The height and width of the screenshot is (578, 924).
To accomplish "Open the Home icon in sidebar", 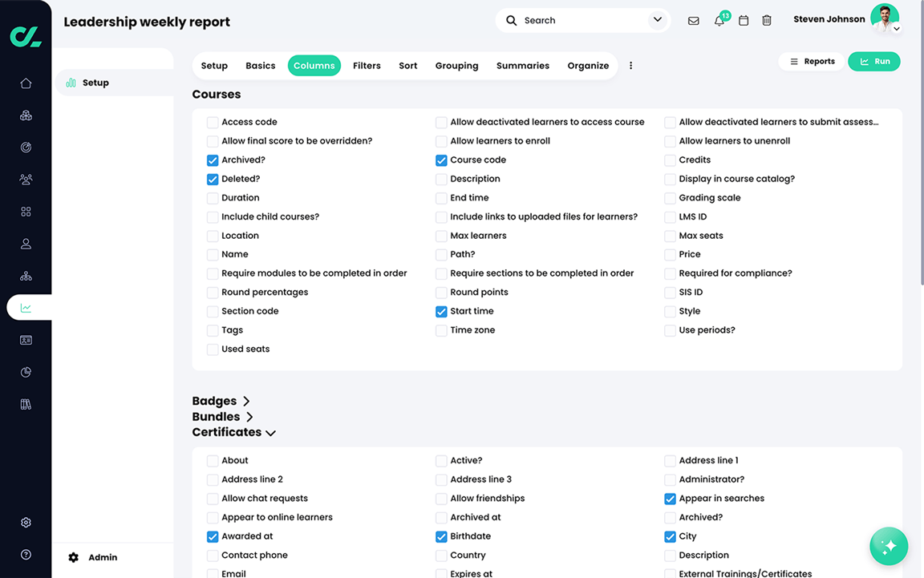I will (x=26, y=83).
